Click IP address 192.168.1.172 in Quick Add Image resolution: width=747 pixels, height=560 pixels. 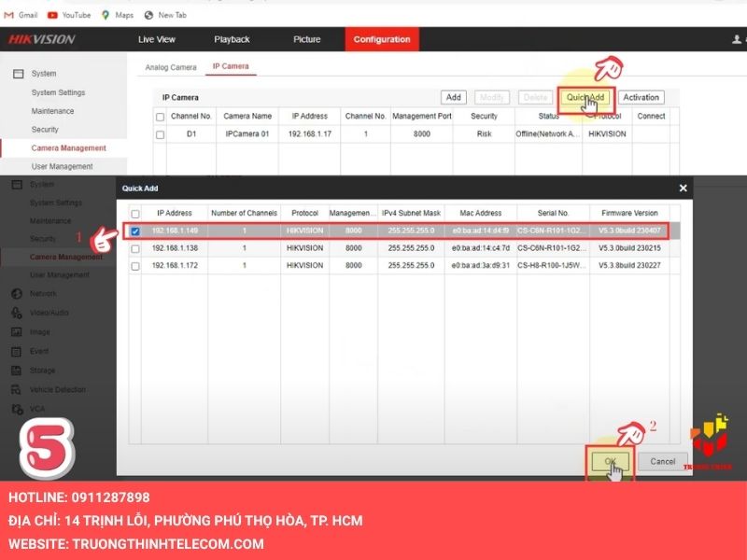175,265
